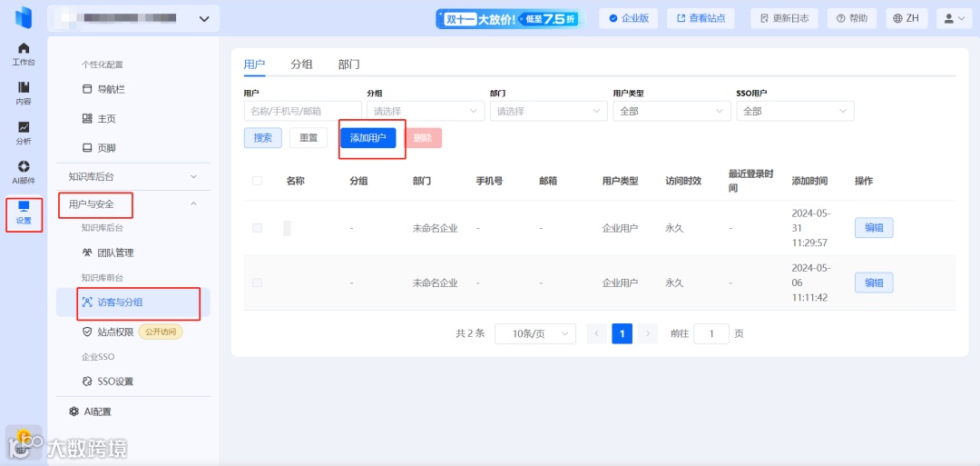
Task: Open the 10条/页 page size dropdown
Action: (535, 333)
